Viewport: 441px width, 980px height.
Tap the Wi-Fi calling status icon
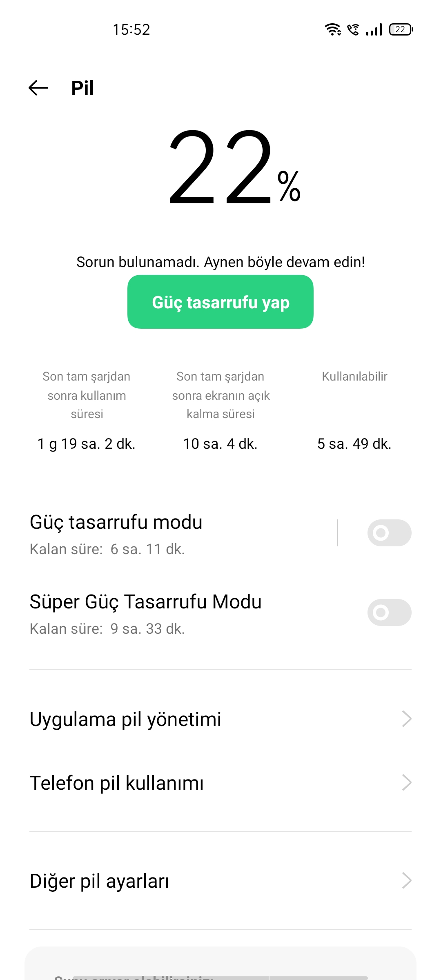point(353,29)
